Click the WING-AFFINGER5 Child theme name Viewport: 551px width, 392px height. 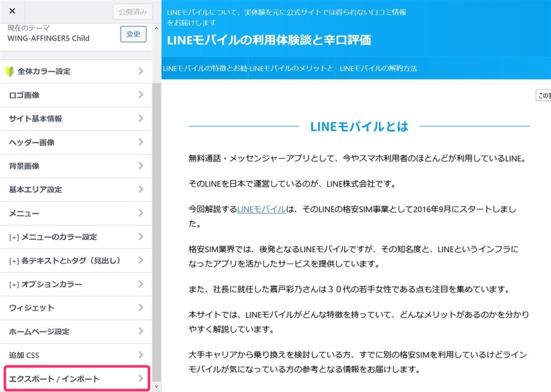click(48, 38)
